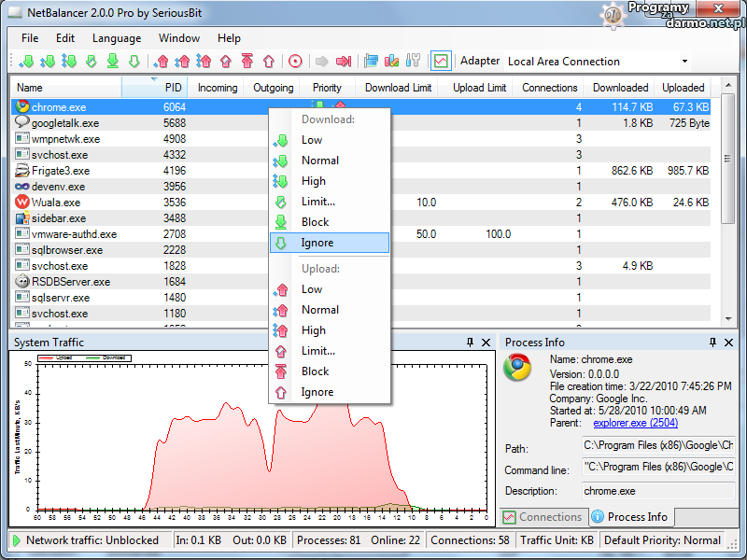
Task: Click the Command line text field
Action: click(x=657, y=467)
